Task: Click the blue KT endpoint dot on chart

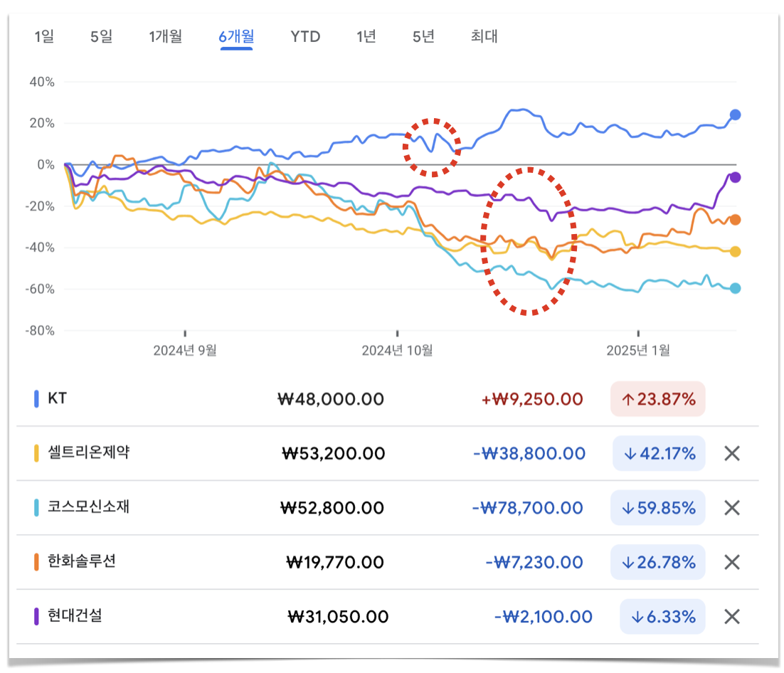Action: pyautogui.click(x=735, y=115)
